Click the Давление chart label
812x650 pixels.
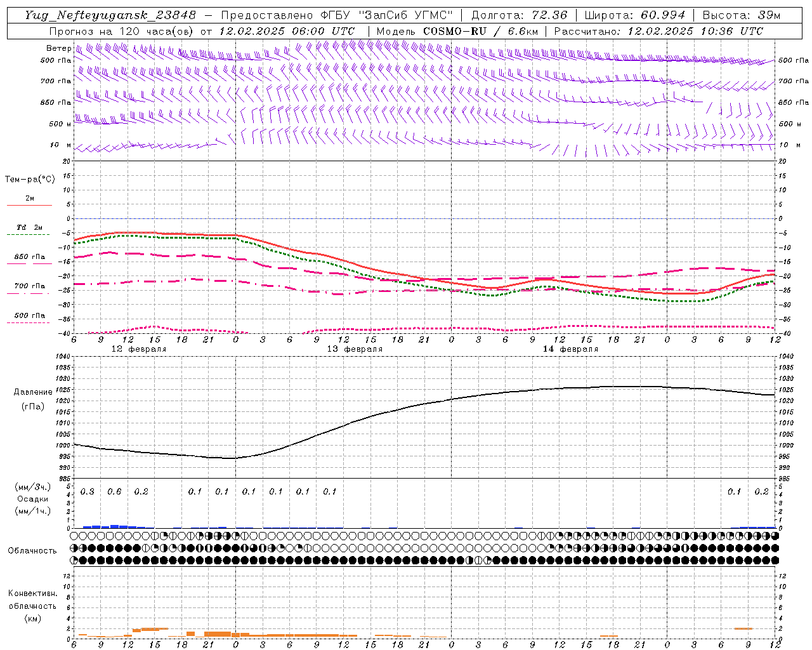(x=33, y=392)
